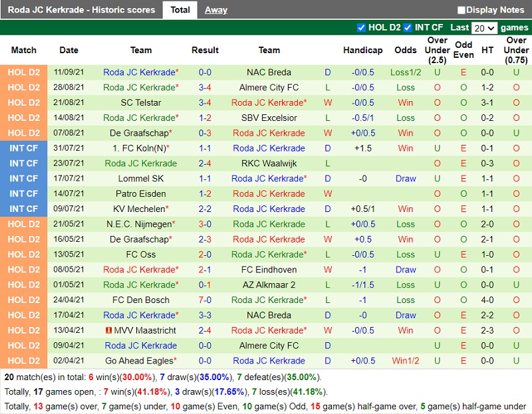Click the Result column header
Viewport: 532px width, 414px height.
click(x=205, y=51)
